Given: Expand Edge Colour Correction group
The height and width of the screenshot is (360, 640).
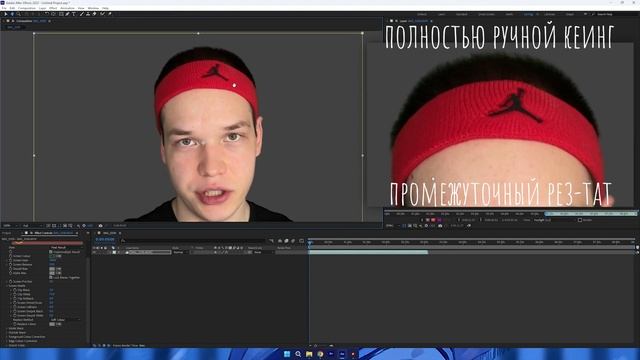Looking at the screenshot, I should click(7, 341).
